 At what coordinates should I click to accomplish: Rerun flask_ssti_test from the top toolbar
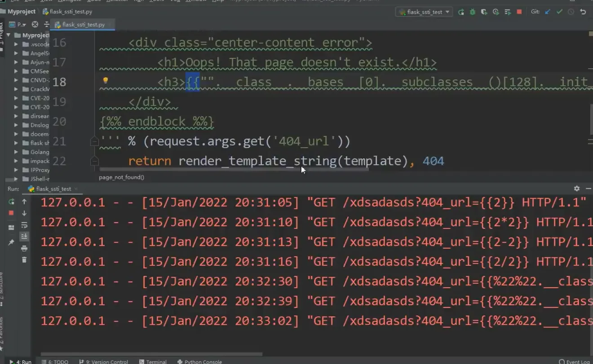(x=461, y=12)
